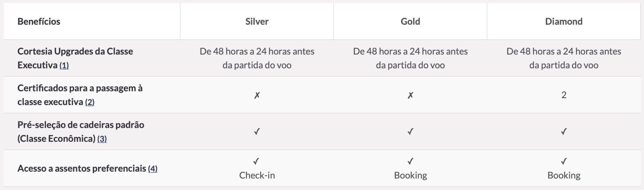The width and height of the screenshot is (644, 190).
Task: Click the checkmark above Gold's Booking
Action: pyautogui.click(x=410, y=161)
